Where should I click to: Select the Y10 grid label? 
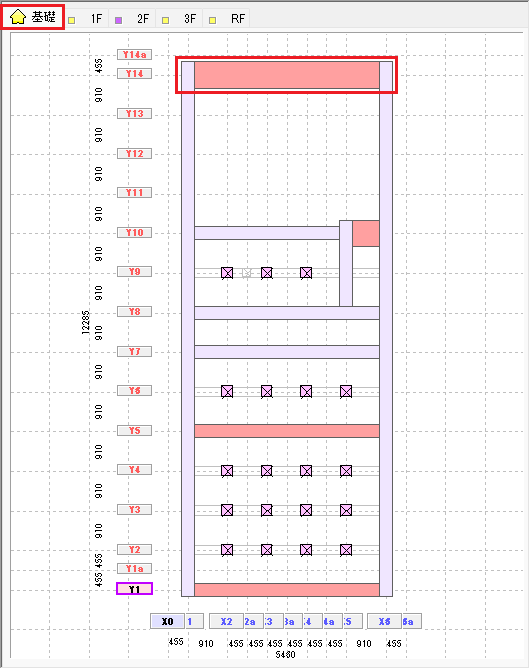pos(134,233)
